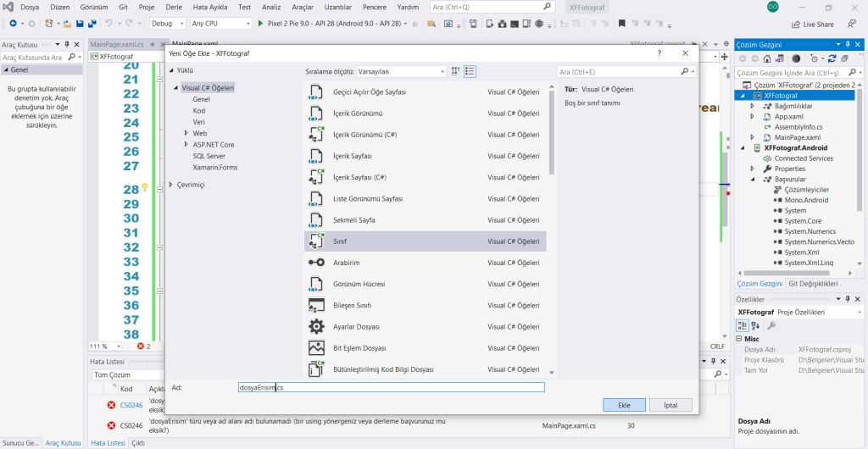Select the Arabirim template icon
The image size is (868, 449).
316,263
